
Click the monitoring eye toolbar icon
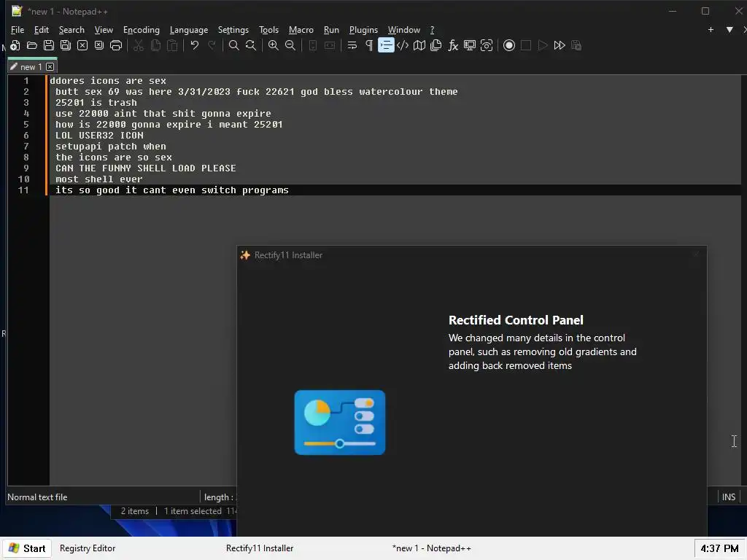487,45
